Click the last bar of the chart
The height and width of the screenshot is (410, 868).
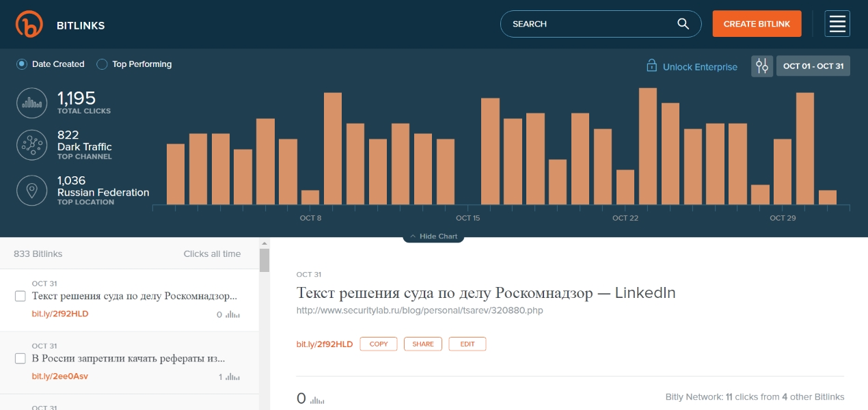click(x=828, y=197)
